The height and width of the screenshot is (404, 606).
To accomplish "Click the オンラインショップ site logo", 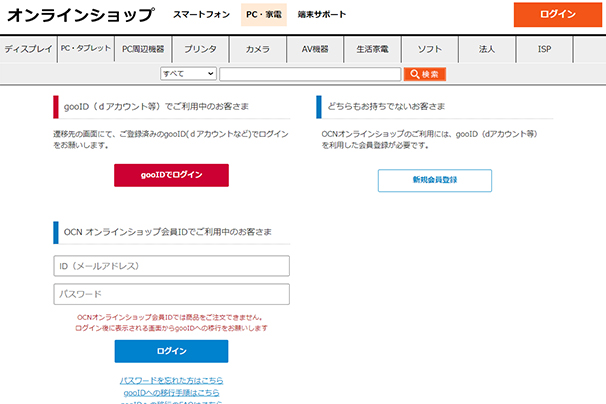I will 81,15.
